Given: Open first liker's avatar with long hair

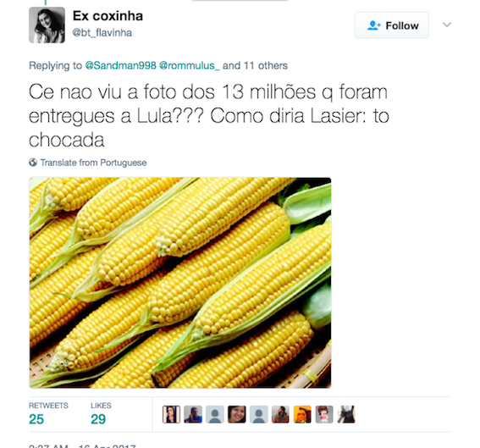Looking at the screenshot, I should click(x=171, y=414).
